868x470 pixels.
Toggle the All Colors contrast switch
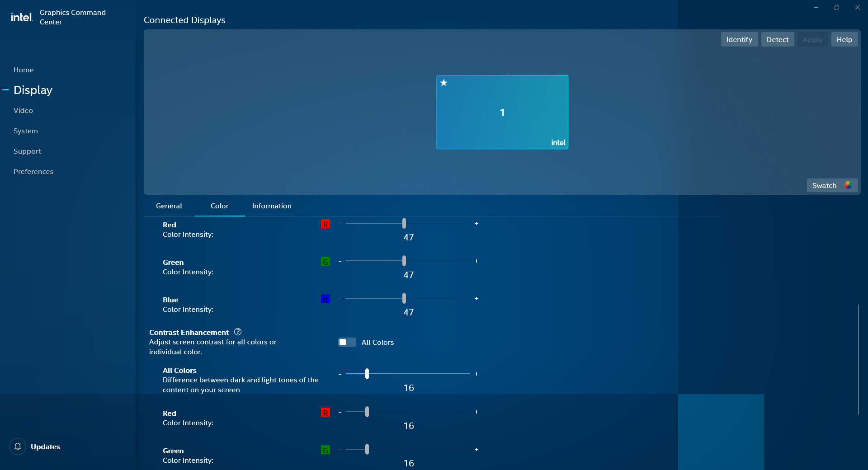pos(347,342)
